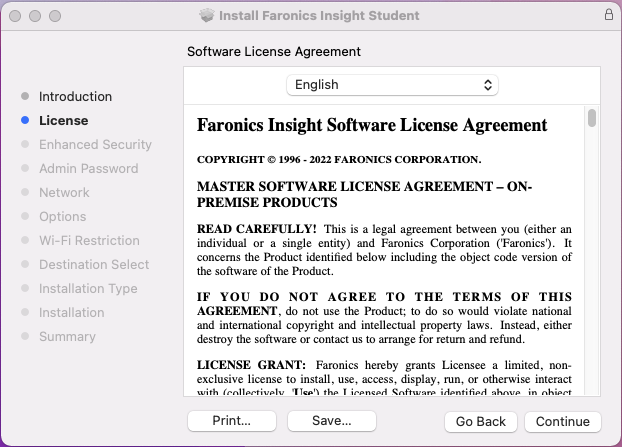Open the English language dropdown
Viewport: 622px width, 447px height.
coord(392,85)
